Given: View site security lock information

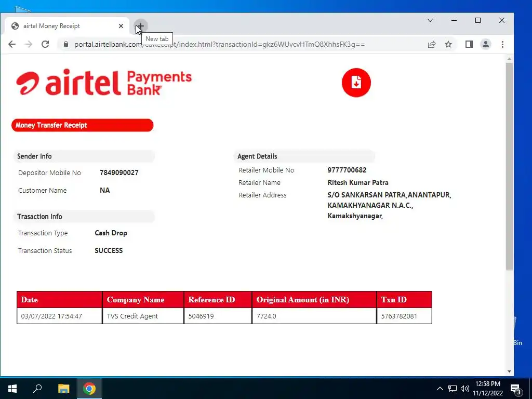Looking at the screenshot, I should tap(66, 44).
